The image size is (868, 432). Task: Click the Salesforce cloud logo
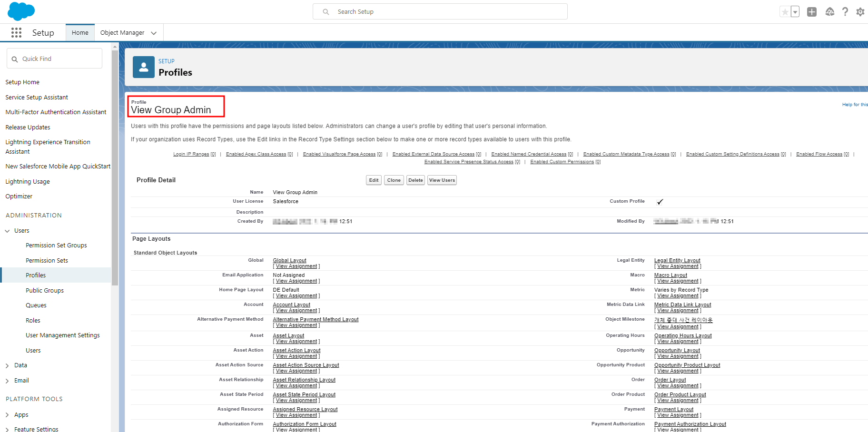coord(21,11)
